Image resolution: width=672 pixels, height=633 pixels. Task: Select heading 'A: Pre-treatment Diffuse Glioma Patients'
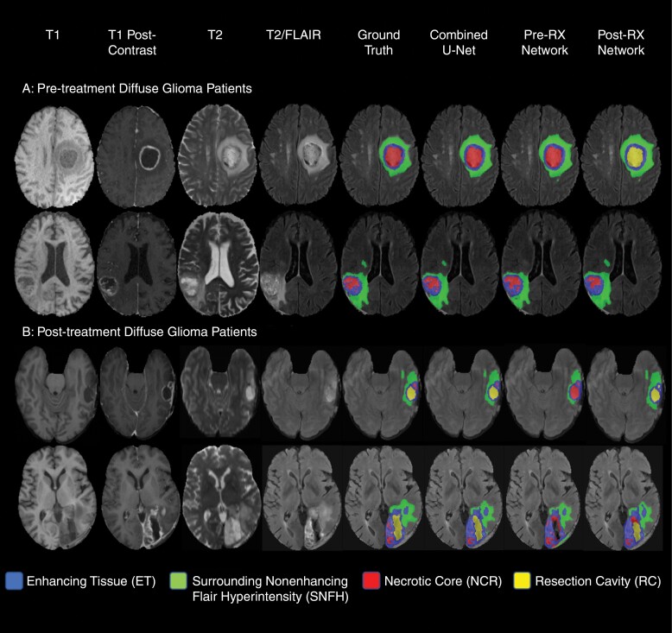click(137, 89)
